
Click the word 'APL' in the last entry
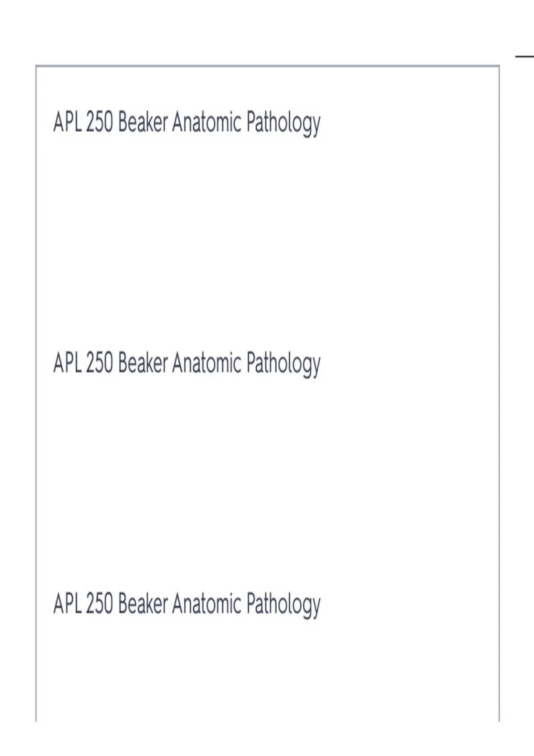pyautogui.click(x=68, y=603)
